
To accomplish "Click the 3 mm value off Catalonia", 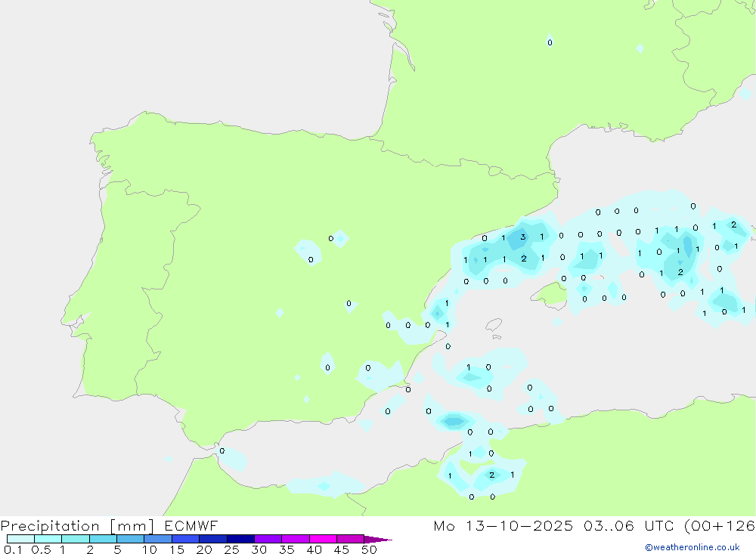I will pos(522,237).
